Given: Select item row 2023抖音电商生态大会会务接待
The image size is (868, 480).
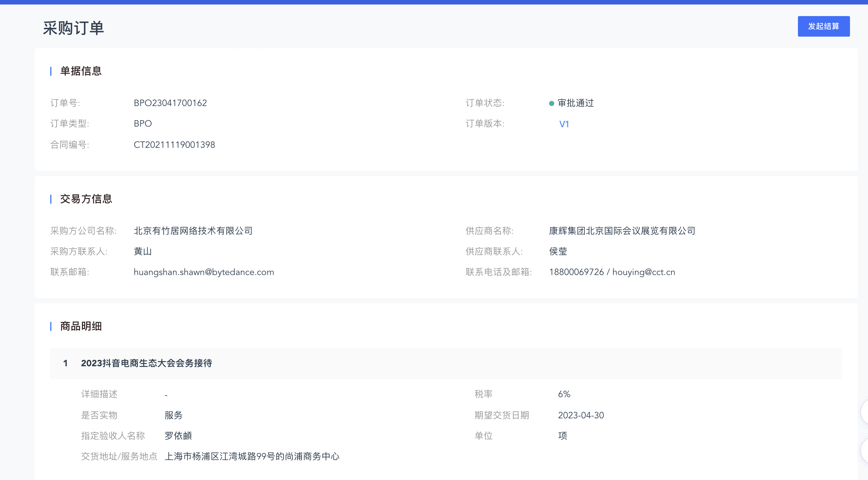Looking at the screenshot, I should point(146,363).
